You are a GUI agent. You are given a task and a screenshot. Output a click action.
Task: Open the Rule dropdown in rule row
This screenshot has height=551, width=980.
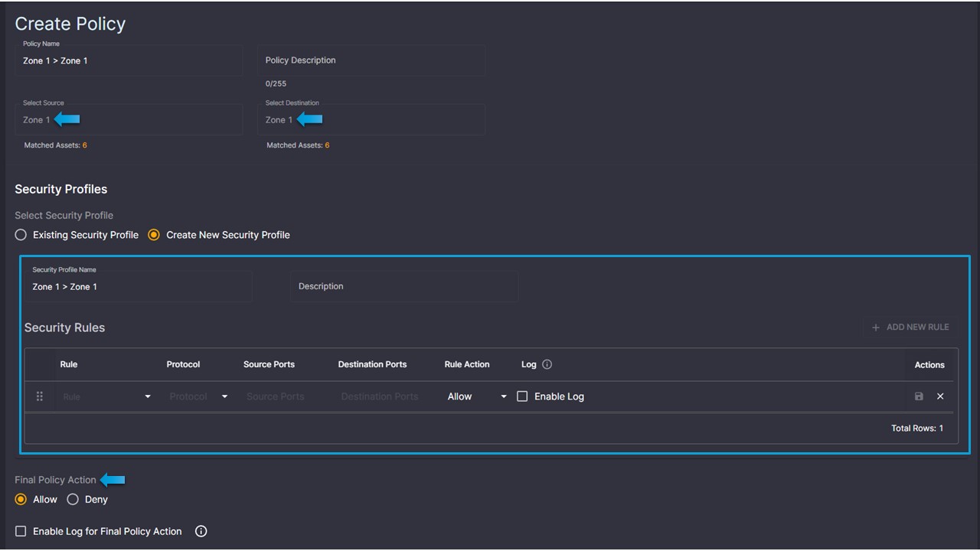tap(106, 396)
